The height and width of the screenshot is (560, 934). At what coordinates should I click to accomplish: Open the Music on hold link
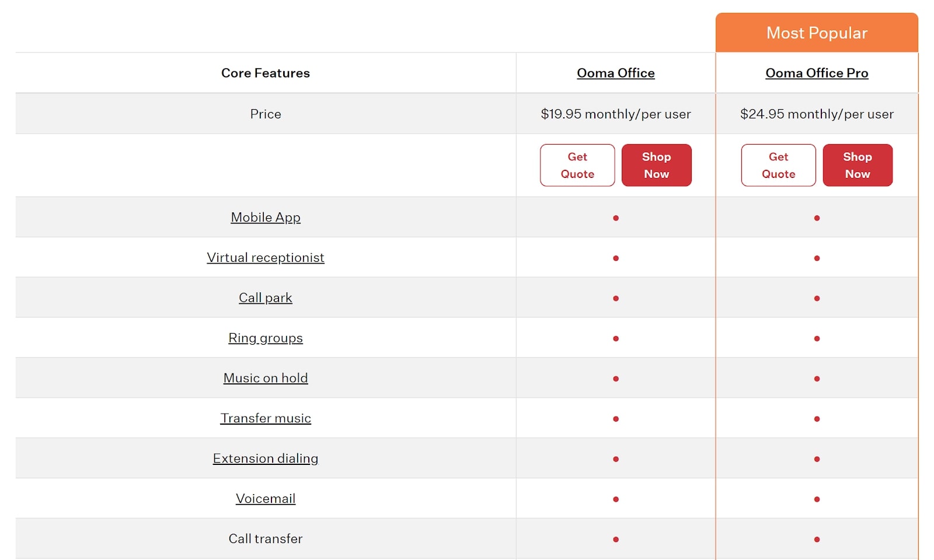pyautogui.click(x=266, y=378)
